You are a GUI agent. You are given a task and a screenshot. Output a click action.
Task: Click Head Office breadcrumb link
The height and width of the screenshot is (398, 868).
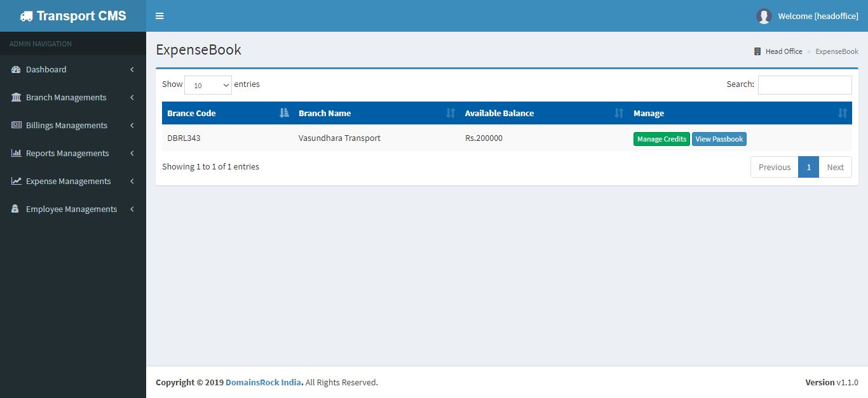(x=783, y=51)
